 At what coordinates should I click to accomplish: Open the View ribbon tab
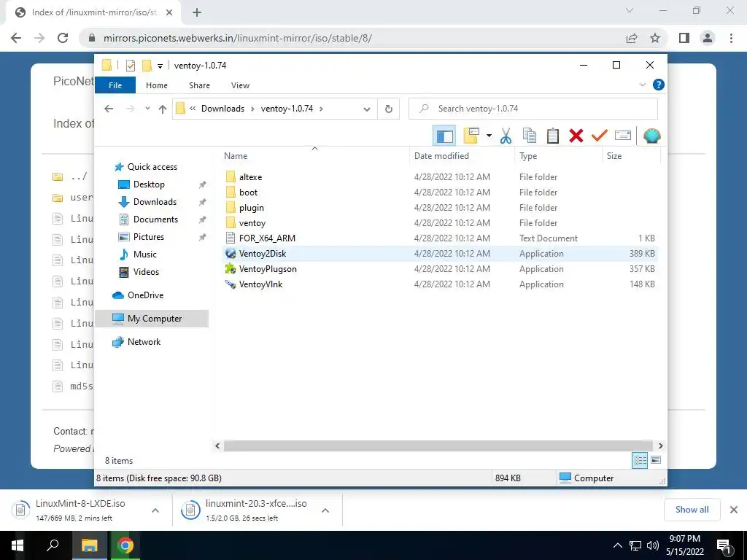point(240,85)
